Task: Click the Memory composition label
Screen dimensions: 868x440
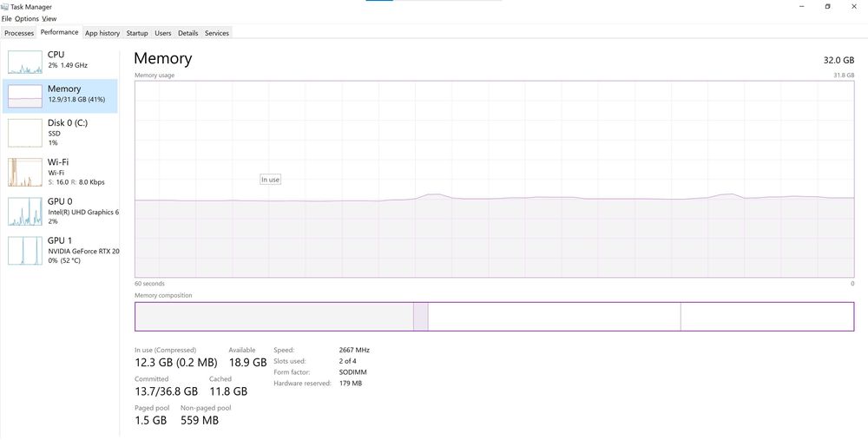Action: click(163, 296)
